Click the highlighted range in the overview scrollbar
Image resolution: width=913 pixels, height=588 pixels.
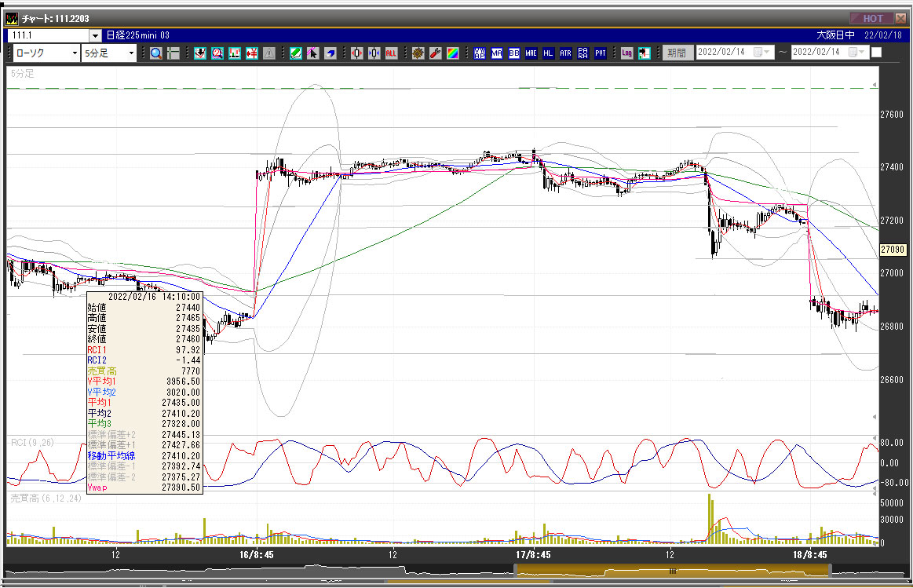(x=673, y=571)
